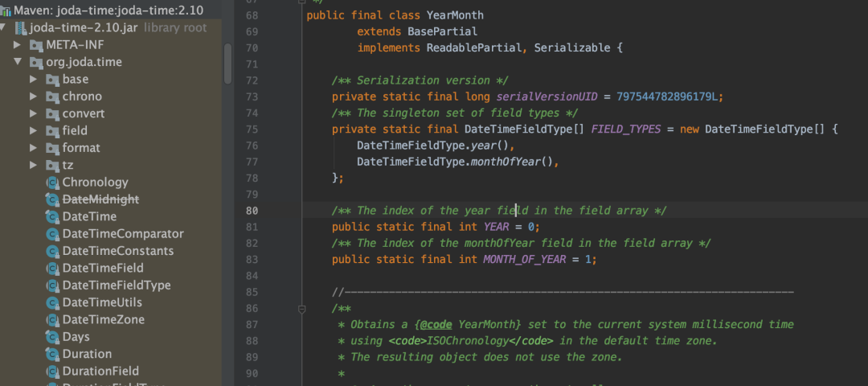
Task: Select joda-time-2.10.jar in project tree
Action: pos(83,27)
